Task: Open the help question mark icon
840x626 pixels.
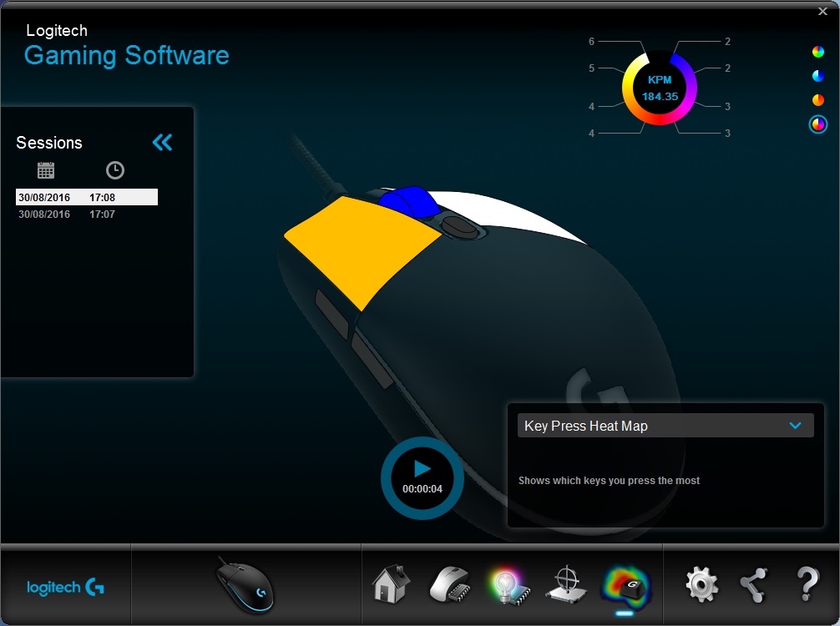Action: click(807, 584)
